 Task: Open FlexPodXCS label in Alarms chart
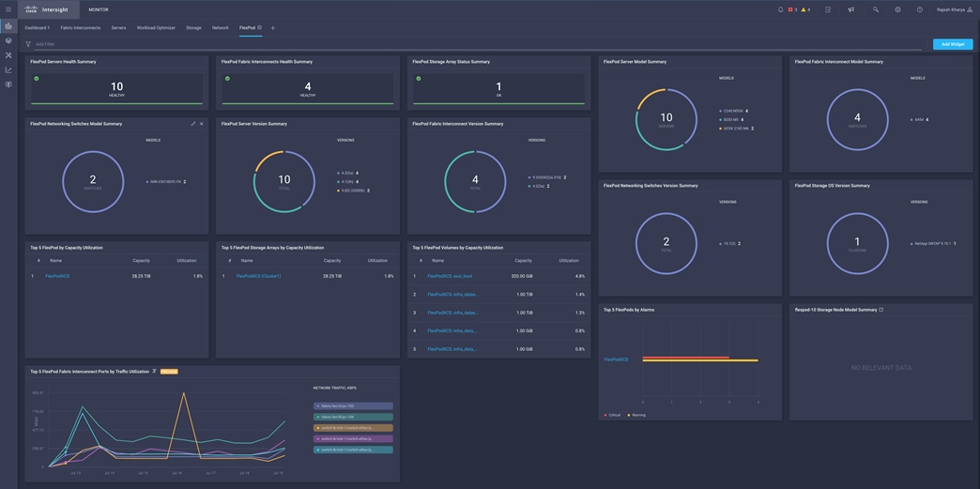pos(616,359)
